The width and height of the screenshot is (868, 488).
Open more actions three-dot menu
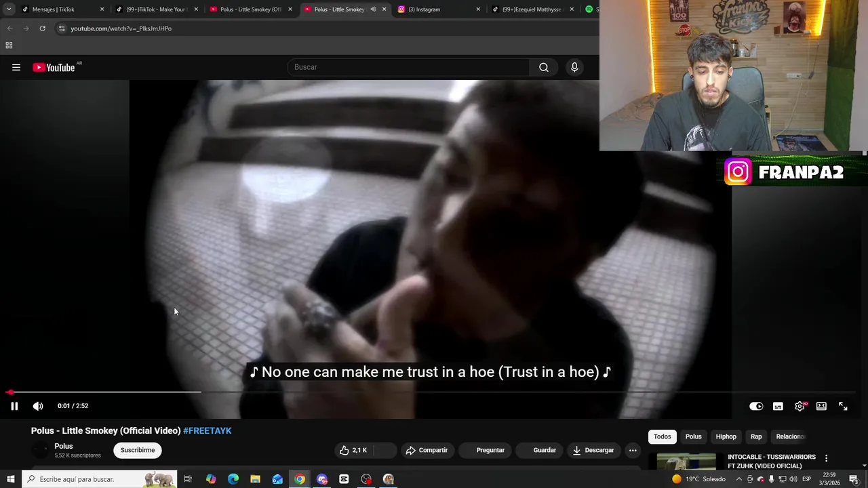click(633, 450)
